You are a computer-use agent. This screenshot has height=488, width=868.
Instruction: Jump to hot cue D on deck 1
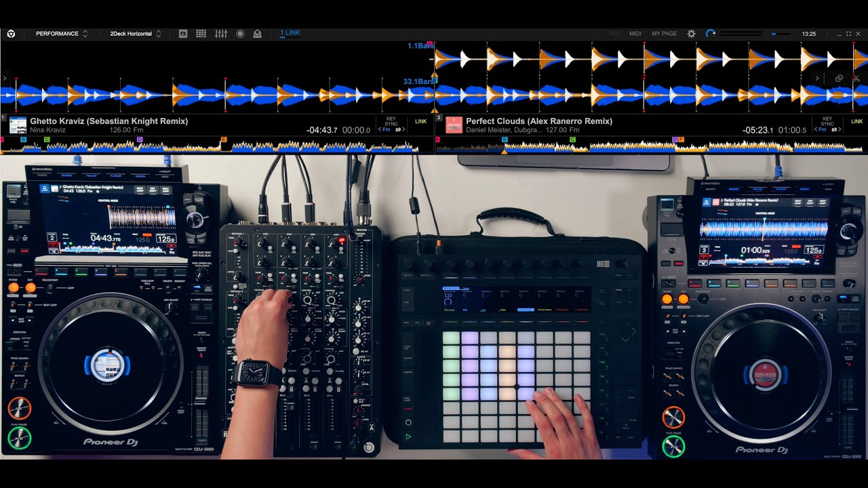[140, 140]
